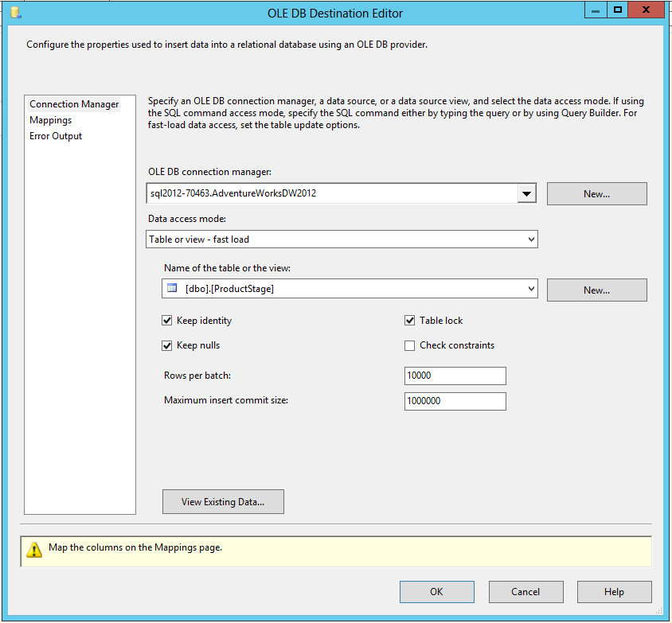672x623 pixels.
Task: Click the View Existing Data button
Action: coord(223,502)
